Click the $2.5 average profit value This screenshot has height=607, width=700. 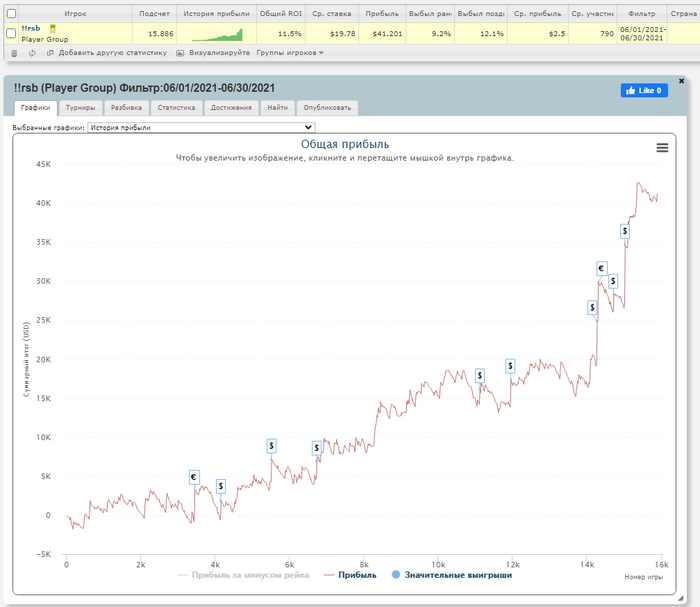click(x=557, y=34)
